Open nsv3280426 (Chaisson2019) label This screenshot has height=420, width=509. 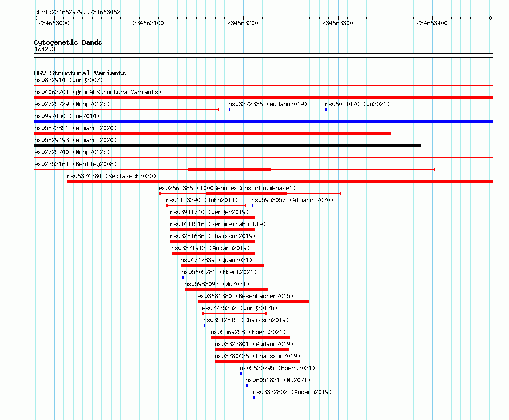[257, 356]
